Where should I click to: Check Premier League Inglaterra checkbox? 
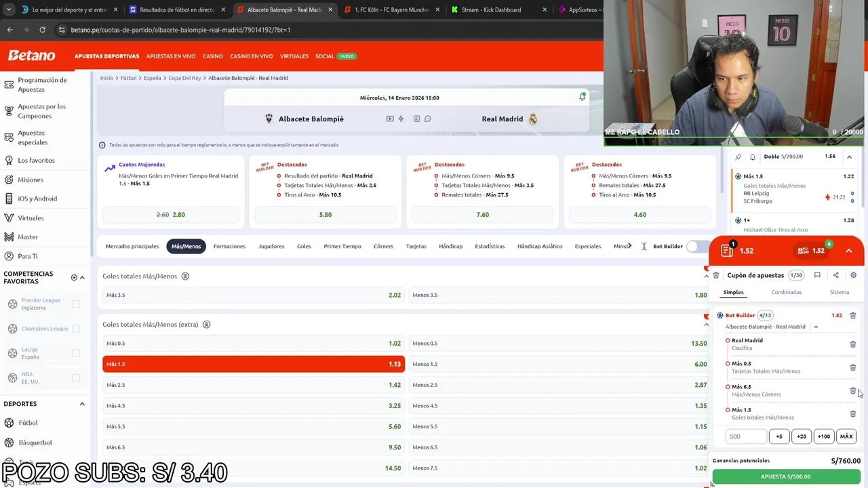point(76,304)
